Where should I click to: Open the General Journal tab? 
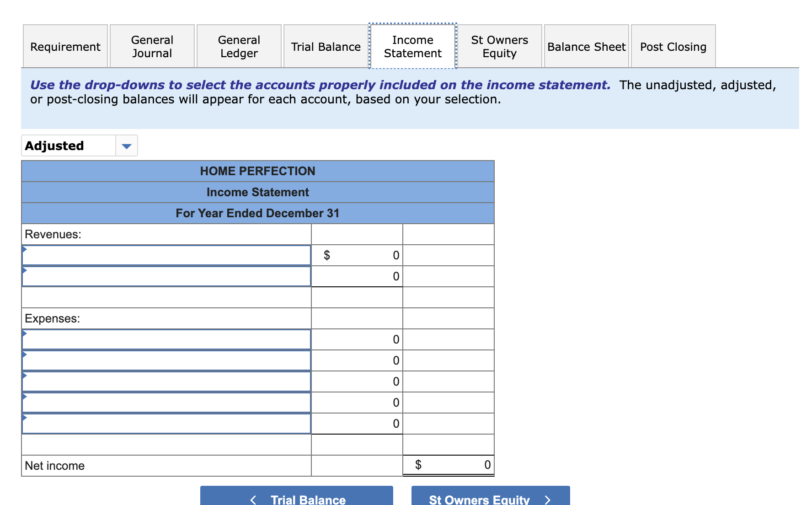(x=152, y=46)
